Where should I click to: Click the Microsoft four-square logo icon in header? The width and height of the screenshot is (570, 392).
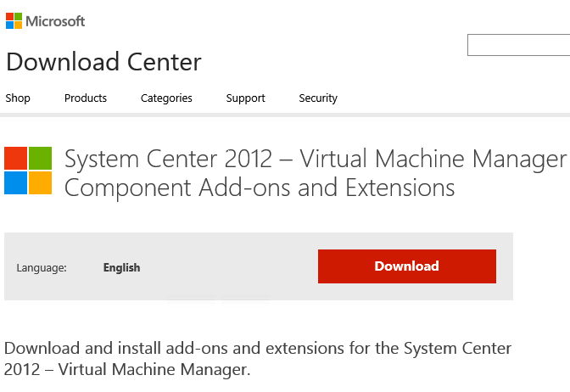[14, 20]
